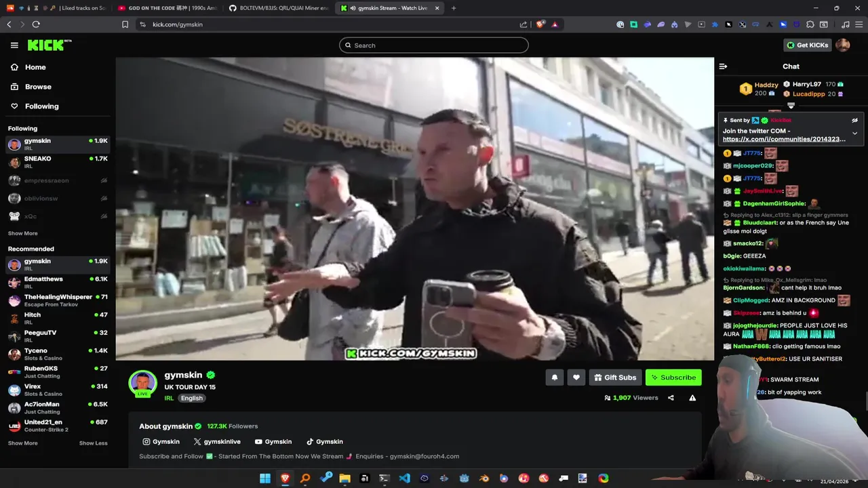Switch to GOD ON THE CODE YouTube tab

click(167, 8)
